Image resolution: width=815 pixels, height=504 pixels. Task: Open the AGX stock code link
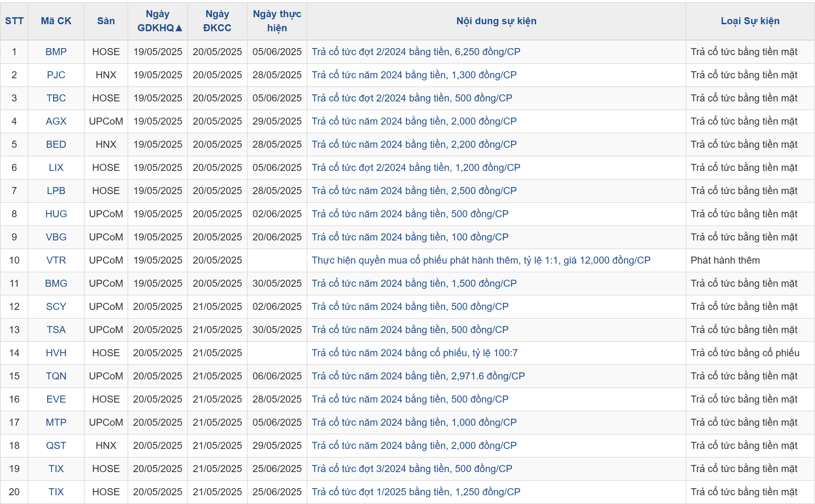[x=56, y=121]
